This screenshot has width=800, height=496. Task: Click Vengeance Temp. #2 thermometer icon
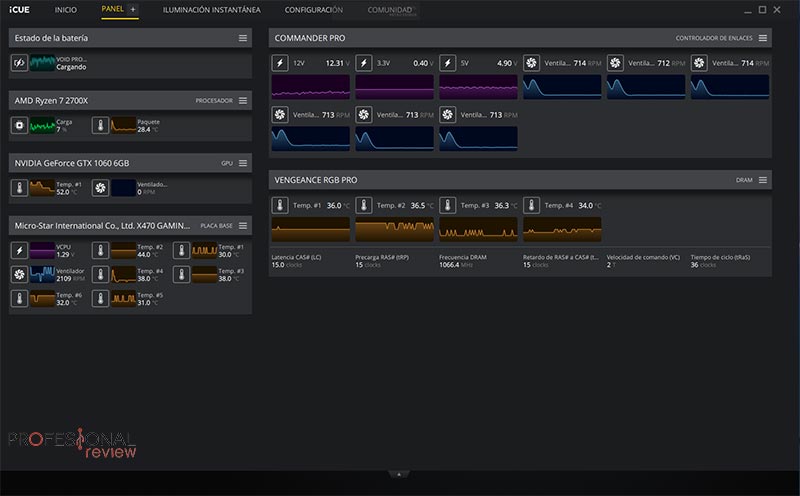[x=364, y=205]
